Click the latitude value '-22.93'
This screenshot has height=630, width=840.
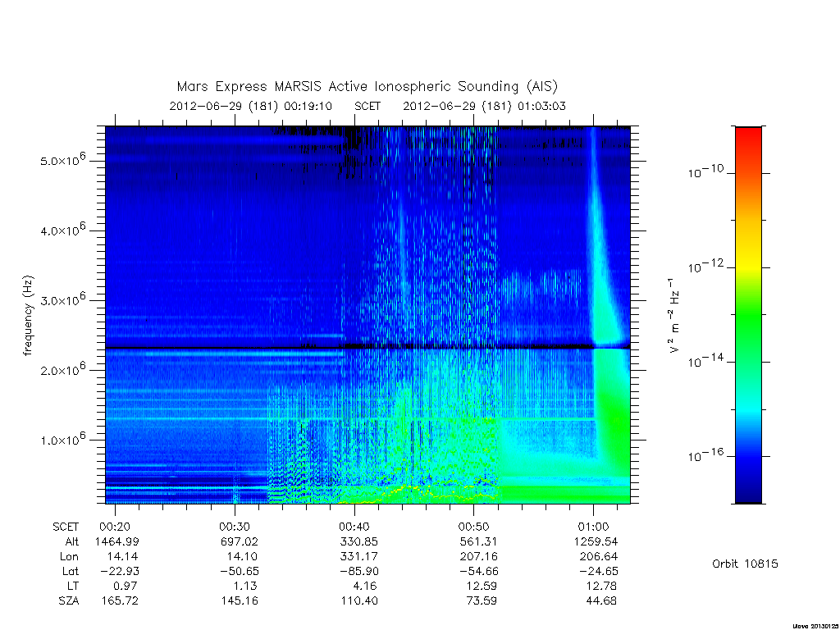(120, 571)
